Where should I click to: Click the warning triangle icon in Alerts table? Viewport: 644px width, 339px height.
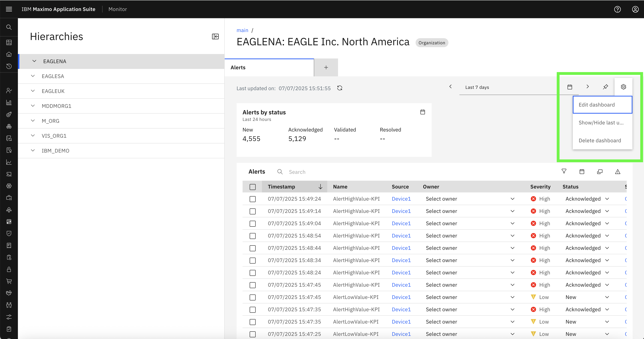(x=618, y=172)
